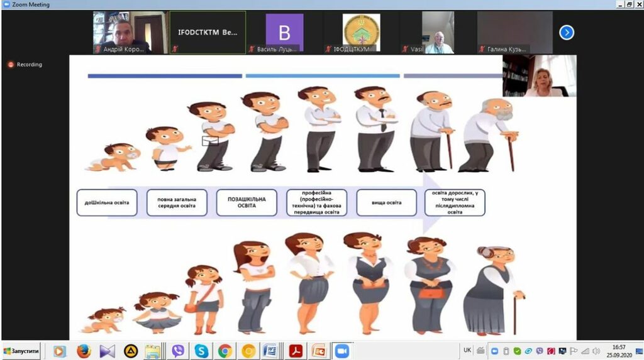644x360 pixels.
Task: Open Skype from the taskbar
Action: [x=201, y=351]
